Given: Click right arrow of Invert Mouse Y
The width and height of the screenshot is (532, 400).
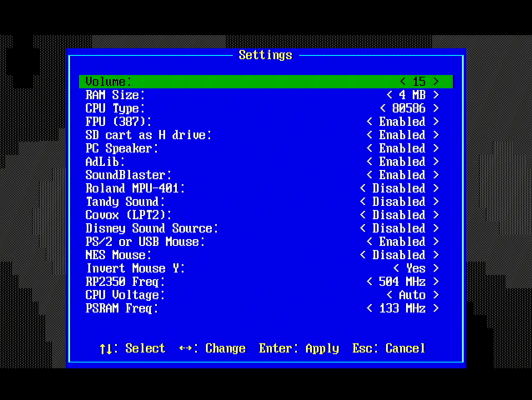Looking at the screenshot, I should 436,268.
